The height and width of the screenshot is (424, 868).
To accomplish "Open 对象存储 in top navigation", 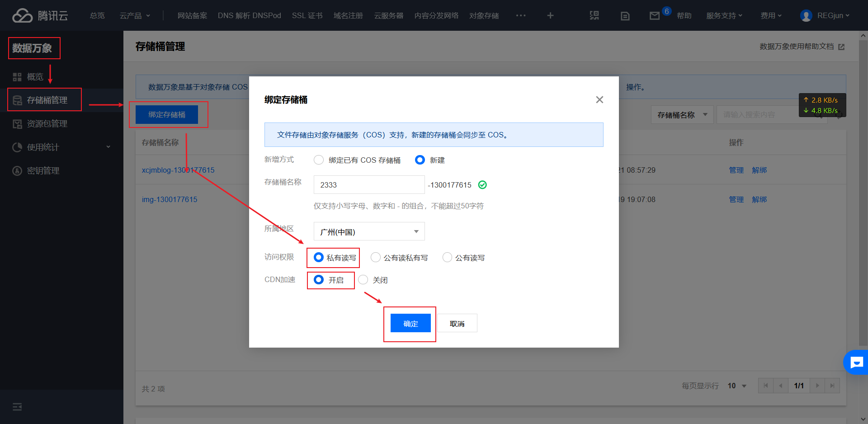I will point(484,16).
